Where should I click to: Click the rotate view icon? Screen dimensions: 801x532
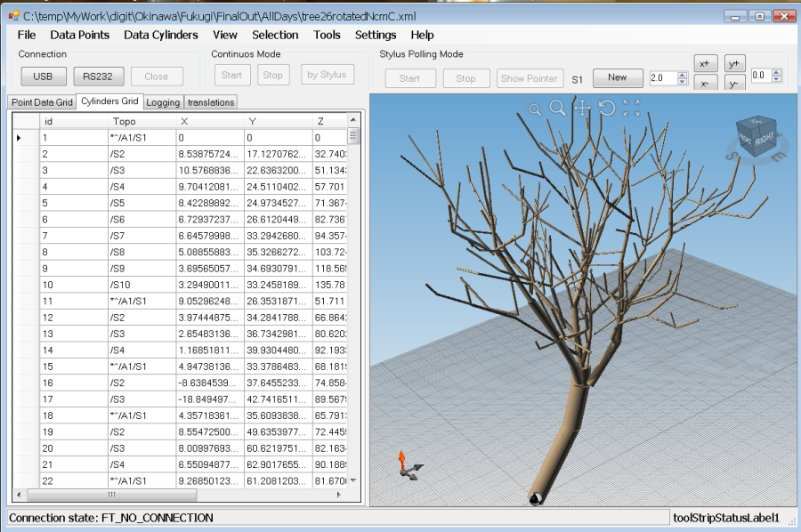[607, 109]
